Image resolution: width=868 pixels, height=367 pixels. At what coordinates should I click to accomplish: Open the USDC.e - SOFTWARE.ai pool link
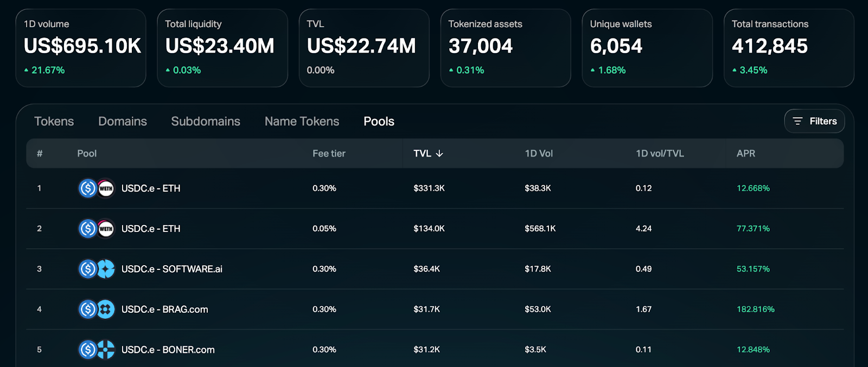pos(171,269)
